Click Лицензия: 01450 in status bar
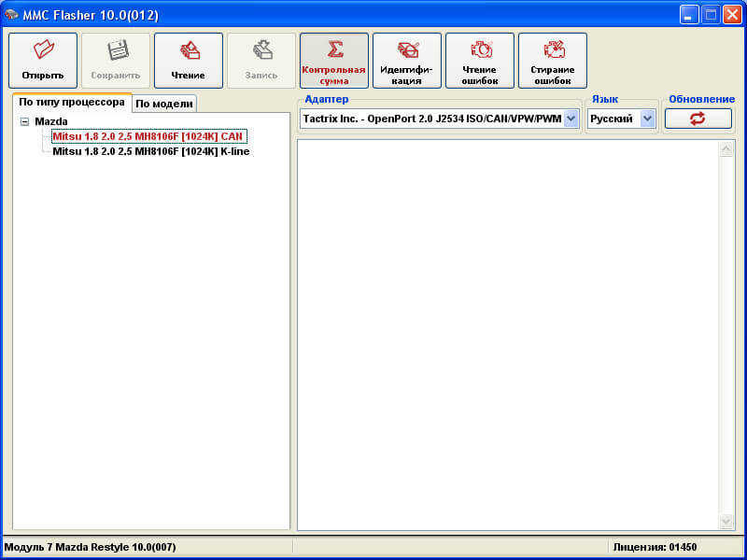 [655, 547]
